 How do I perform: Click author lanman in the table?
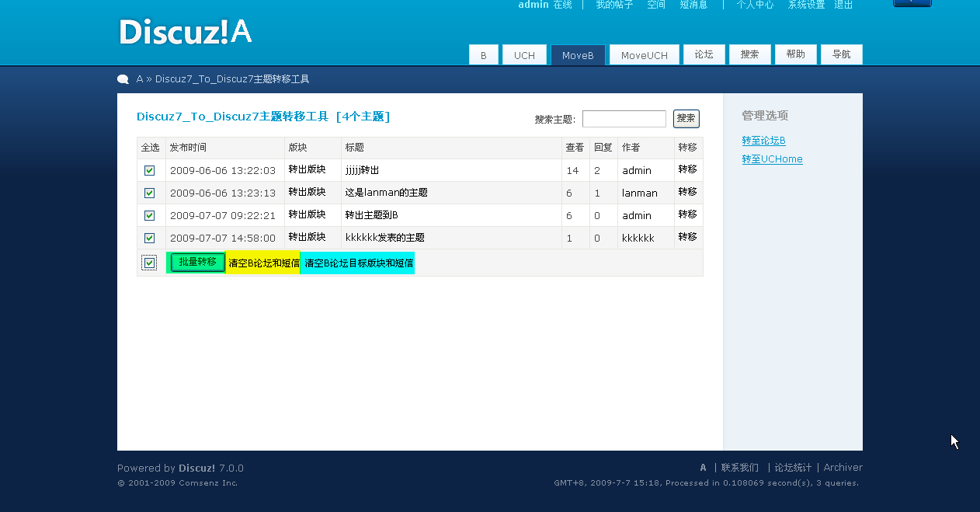coord(640,193)
